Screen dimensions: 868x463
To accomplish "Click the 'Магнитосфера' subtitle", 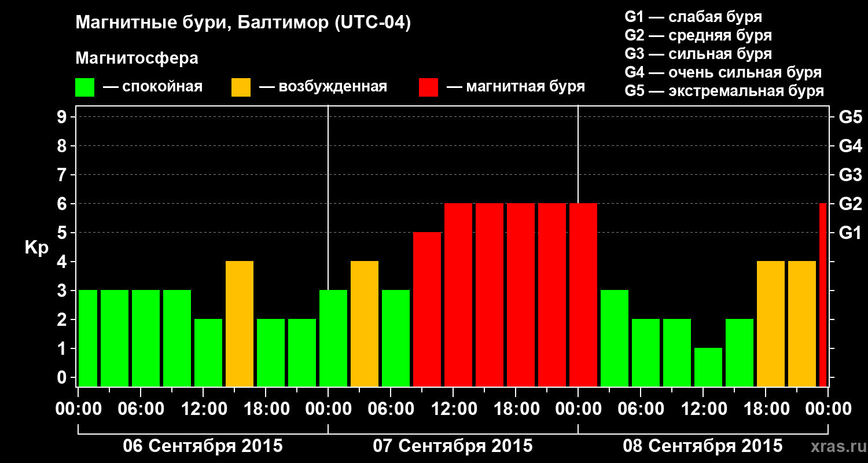I will [137, 58].
